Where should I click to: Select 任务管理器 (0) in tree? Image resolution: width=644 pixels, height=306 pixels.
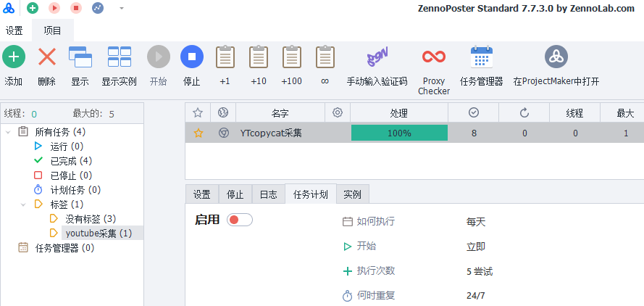[64, 248]
